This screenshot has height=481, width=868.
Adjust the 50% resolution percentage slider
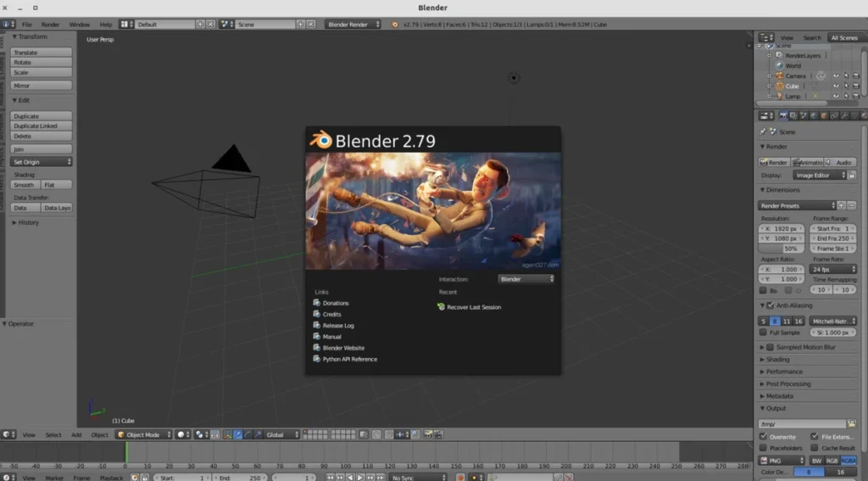tap(781, 249)
